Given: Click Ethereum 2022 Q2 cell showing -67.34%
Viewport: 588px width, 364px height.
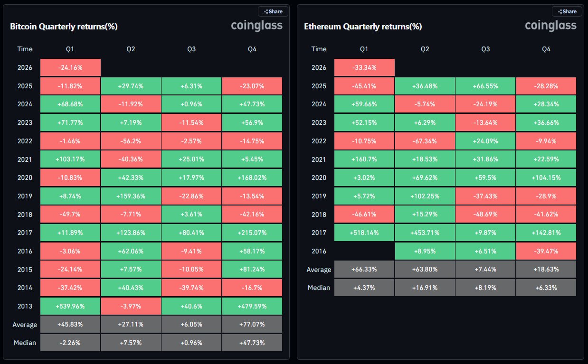Looking at the screenshot, I should click(x=425, y=141).
